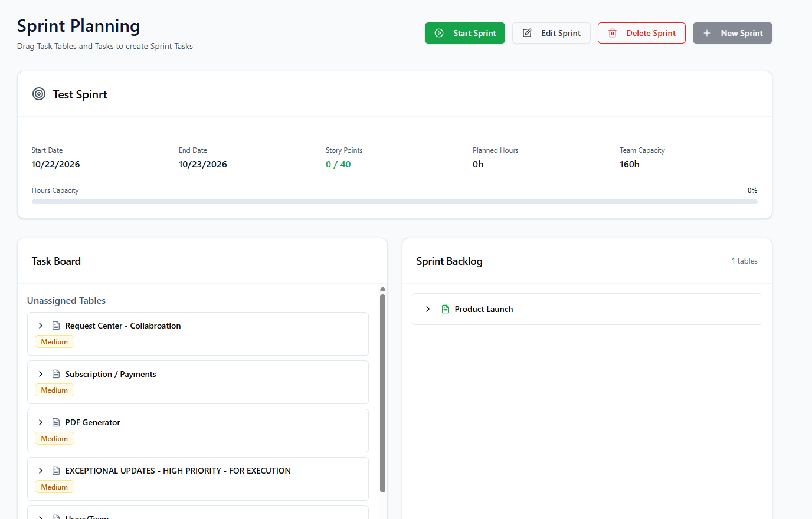Expand the Request Center - Collaboration table
Screen dimensions: 812x519
[41, 326]
